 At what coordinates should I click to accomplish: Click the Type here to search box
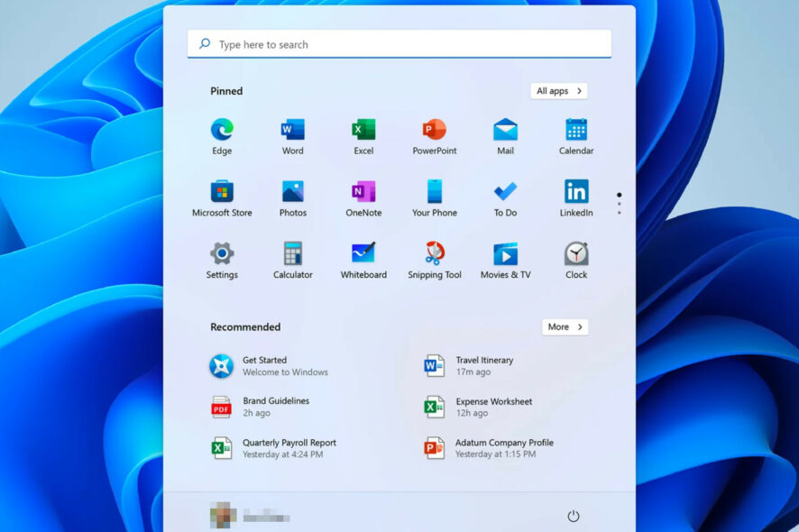pyautogui.click(x=399, y=44)
